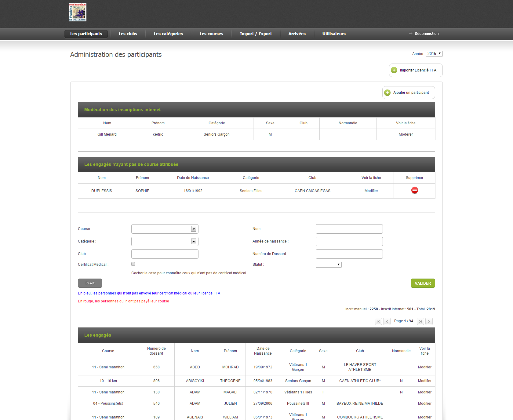Click Modifier for ADAM MAGALI
Screen dimensions: 513x420
tap(425, 392)
